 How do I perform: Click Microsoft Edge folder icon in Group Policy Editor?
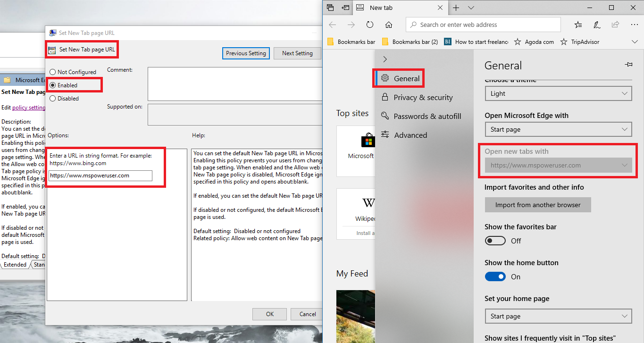tap(7, 80)
